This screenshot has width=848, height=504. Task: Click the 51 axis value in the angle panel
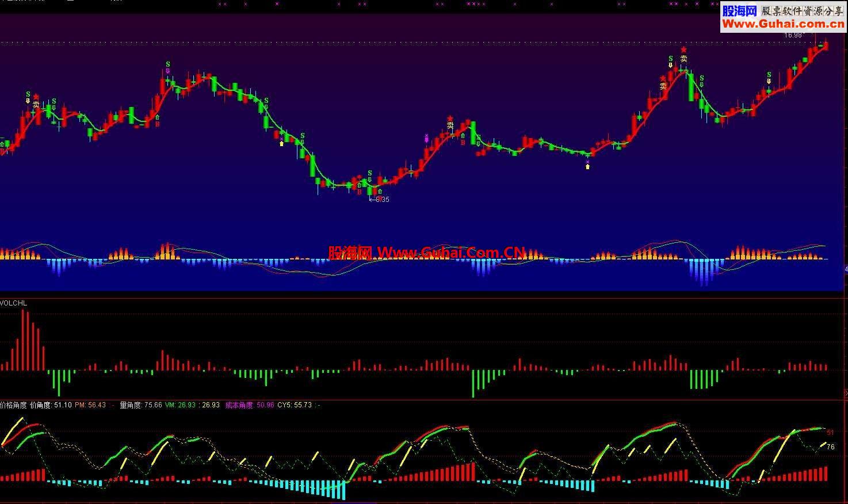pos(830,432)
